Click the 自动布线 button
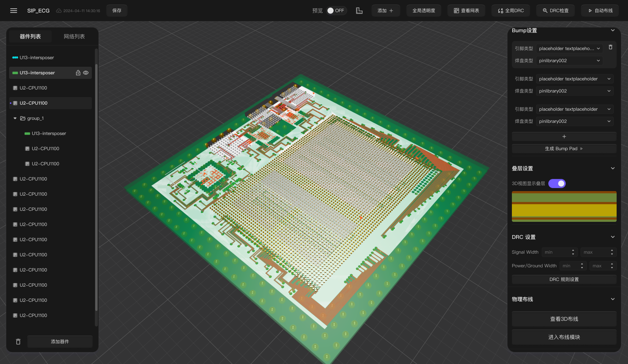The height and width of the screenshot is (364, 628). point(600,11)
